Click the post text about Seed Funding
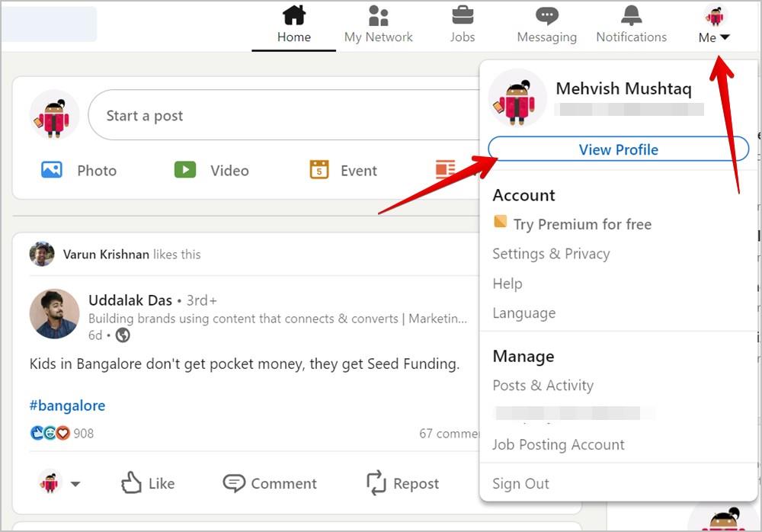The height and width of the screenshot is (532, 762). click(245, 364)
